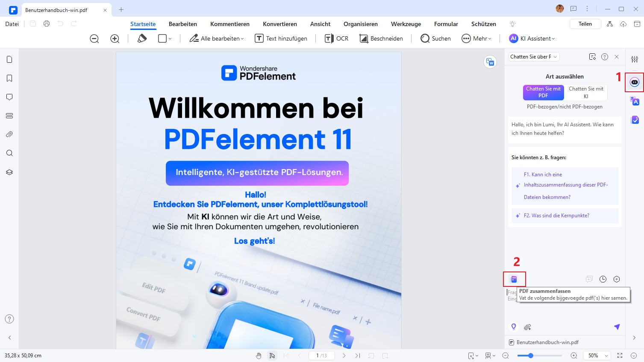Click Text hinzufügen button

[x=281, y=38]
